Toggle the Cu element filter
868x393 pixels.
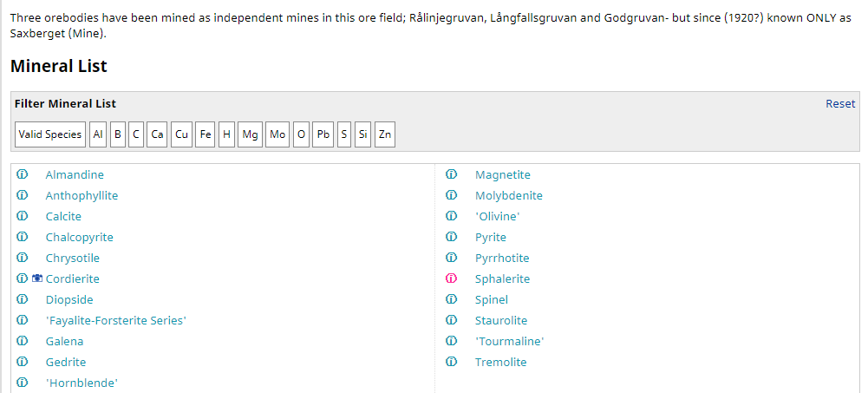pos(181,134)
